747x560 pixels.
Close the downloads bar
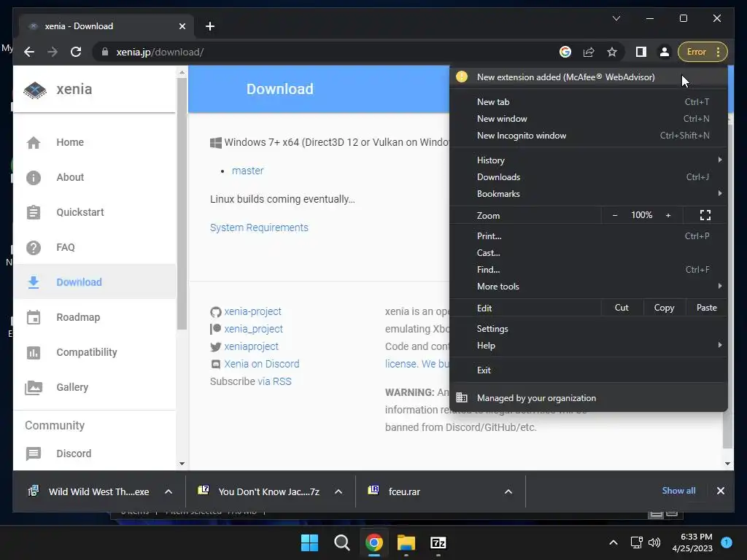tap(720, 491)
